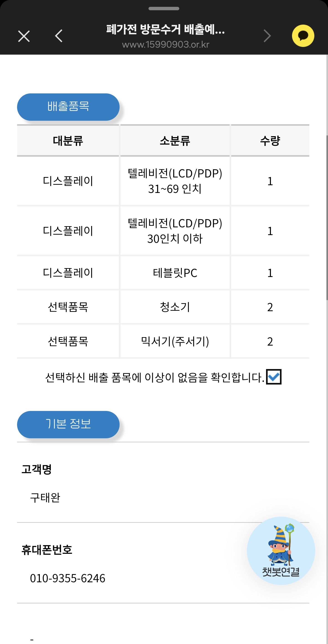Select the 청소기 item cell
The image size is (328, 644).
175,307
